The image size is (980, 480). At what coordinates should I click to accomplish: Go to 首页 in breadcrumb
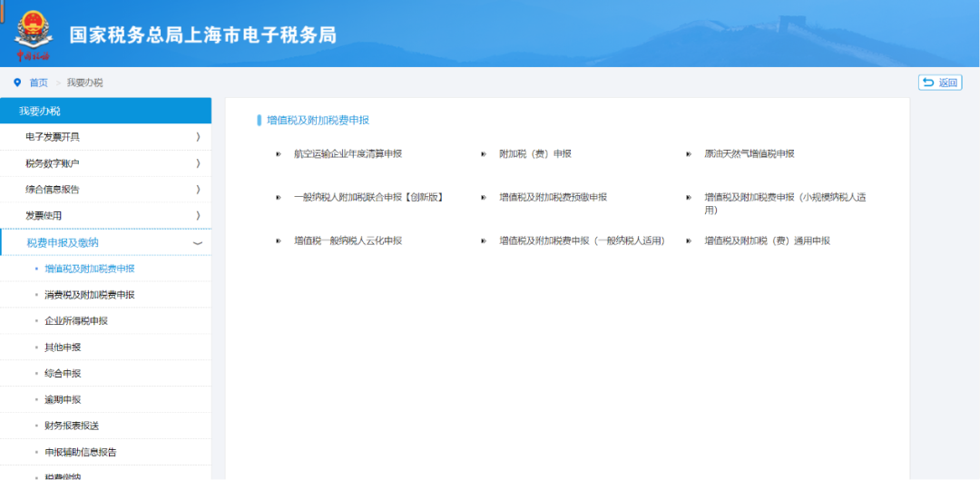[38, 83]
